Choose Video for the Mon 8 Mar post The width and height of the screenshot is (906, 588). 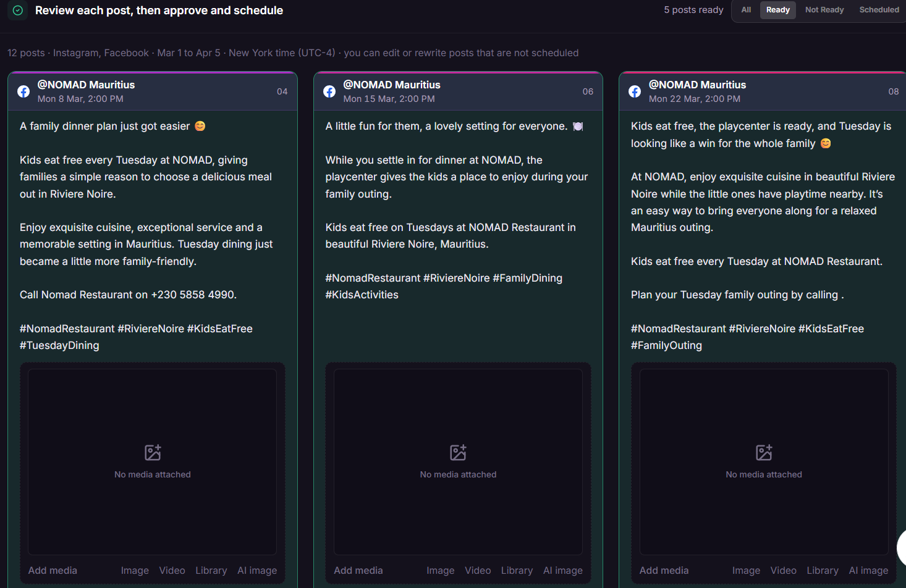[x=172, y=571]
